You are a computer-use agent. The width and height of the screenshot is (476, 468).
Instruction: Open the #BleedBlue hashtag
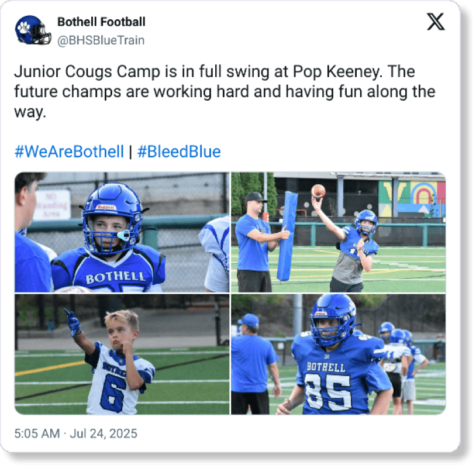click(179, 152)
